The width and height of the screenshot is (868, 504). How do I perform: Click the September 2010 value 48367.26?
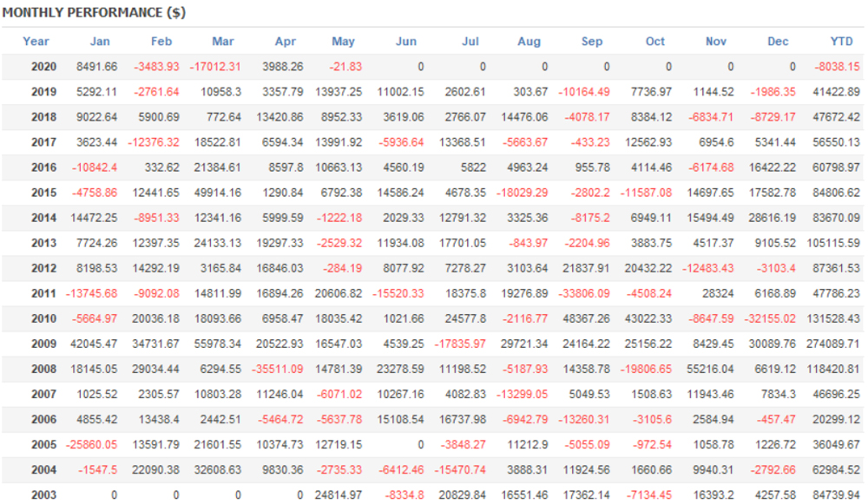click(585, 319)
